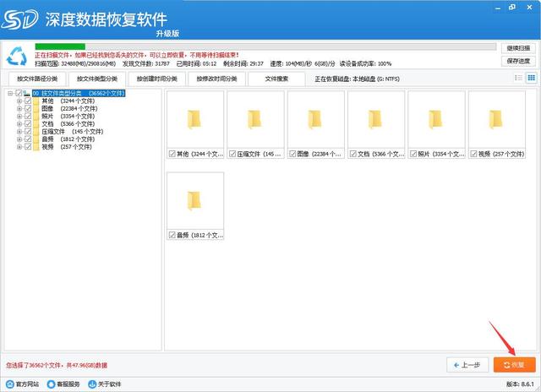Switch to the 按文件路径分类 tab
541x392 pixels.
(x=37, y=79)
